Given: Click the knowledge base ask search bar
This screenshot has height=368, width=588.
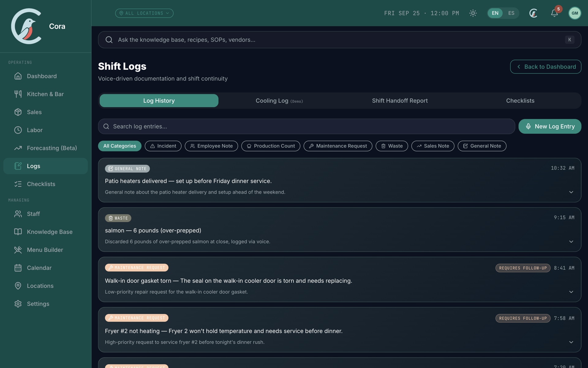Looking at the screenshot, I should (x=340, y=40).
